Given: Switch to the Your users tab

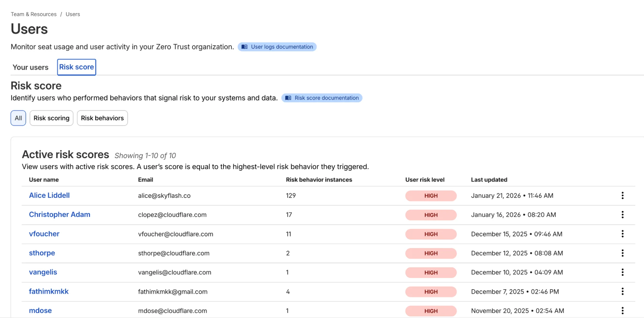Looking at the screenshot, I should coord(30,67).
